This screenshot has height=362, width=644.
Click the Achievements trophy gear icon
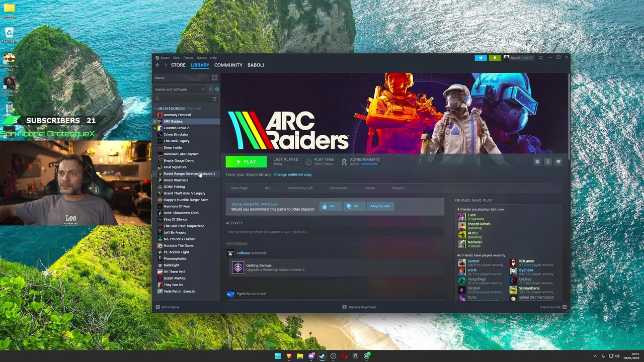tap(344, 161)
